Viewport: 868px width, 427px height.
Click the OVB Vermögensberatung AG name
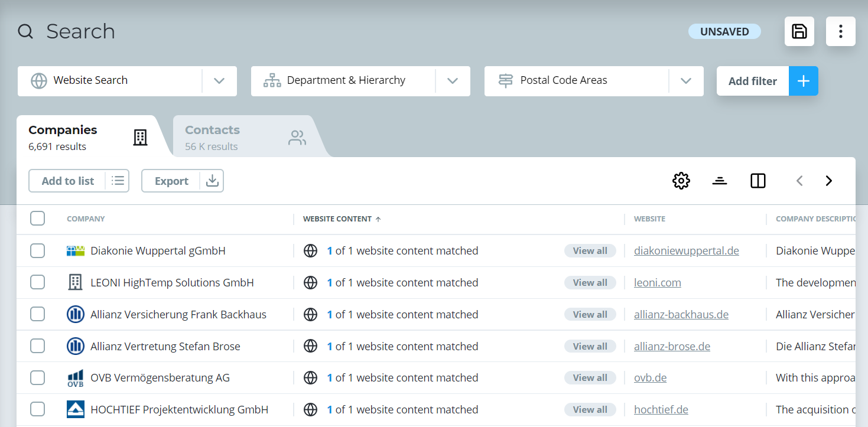(x=160, y=378)
